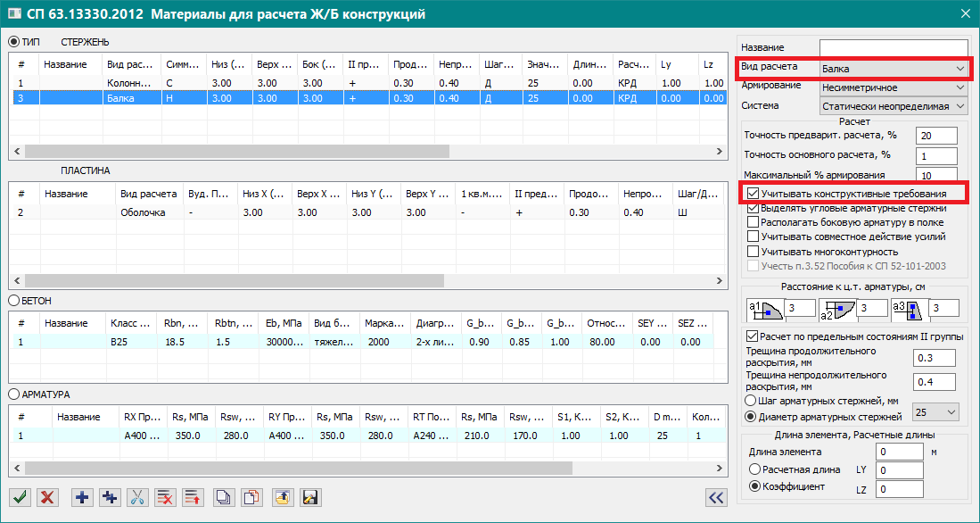The height and width of the screenshot is (523, 980).
Task: Open the 'Вид расчета' dropdown showing Балка
Action: pyautogui.click(x=894, y=69)
